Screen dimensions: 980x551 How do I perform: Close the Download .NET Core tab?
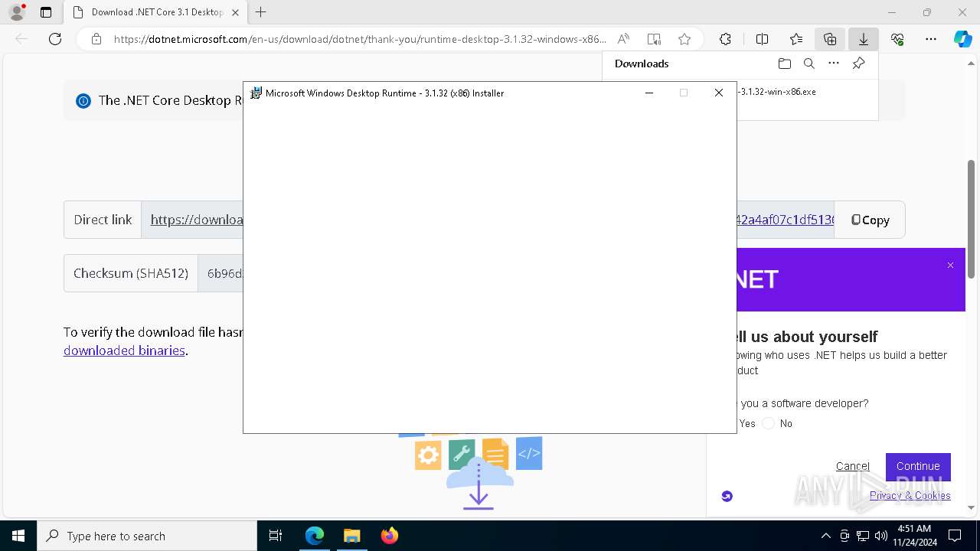point(235,12)
